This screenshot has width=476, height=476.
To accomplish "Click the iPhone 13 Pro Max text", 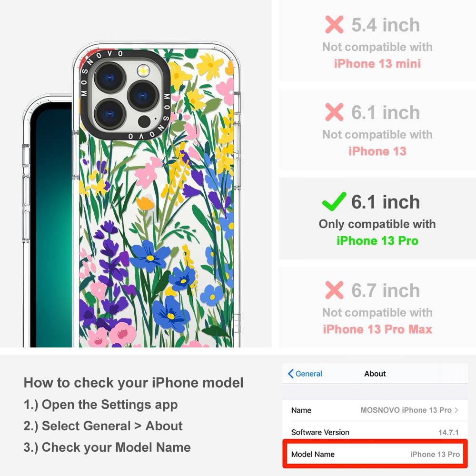I will 377,329.
